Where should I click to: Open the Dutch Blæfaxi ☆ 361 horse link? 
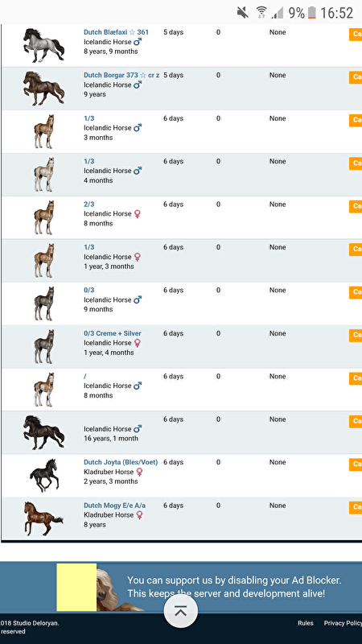pos(116,32)
